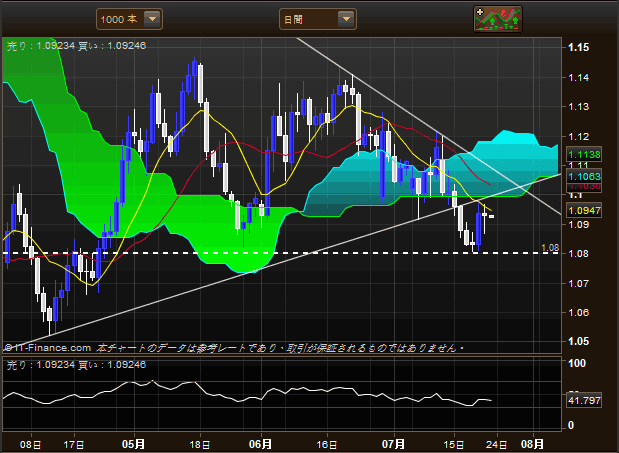This screenshot has height=453, width=619.
Task: Click the 05月 date axis label
Action: coord(133,444)
